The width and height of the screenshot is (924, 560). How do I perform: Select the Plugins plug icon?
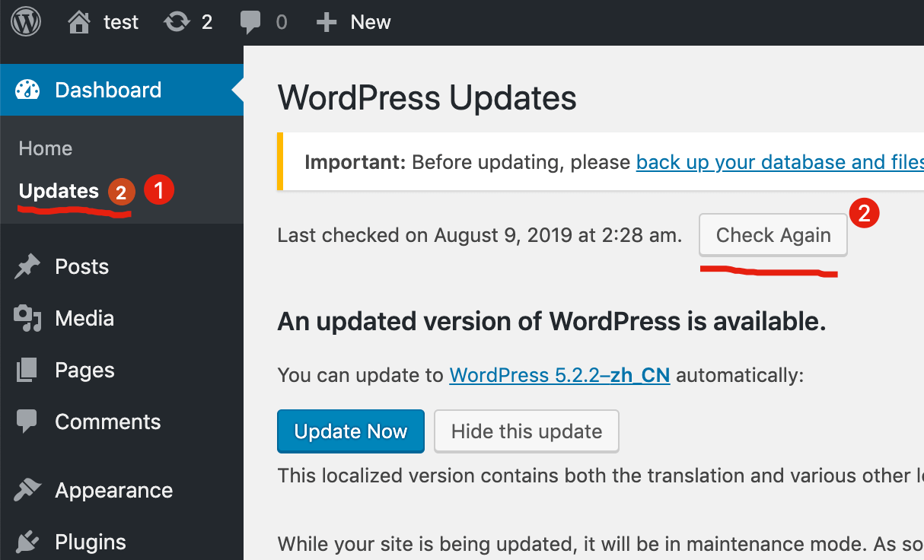[x=27, y=541]
